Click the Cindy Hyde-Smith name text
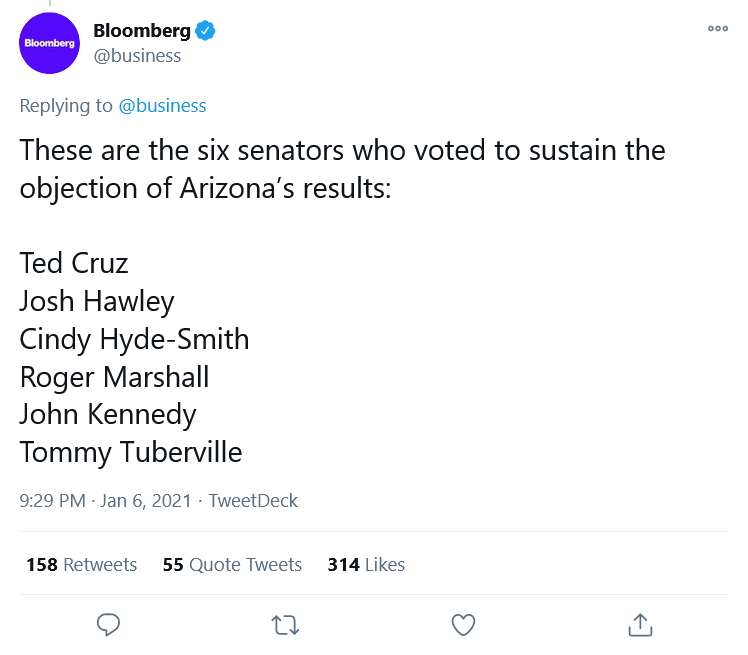Screen dimensions: 748x655 (x=134, y=339)
